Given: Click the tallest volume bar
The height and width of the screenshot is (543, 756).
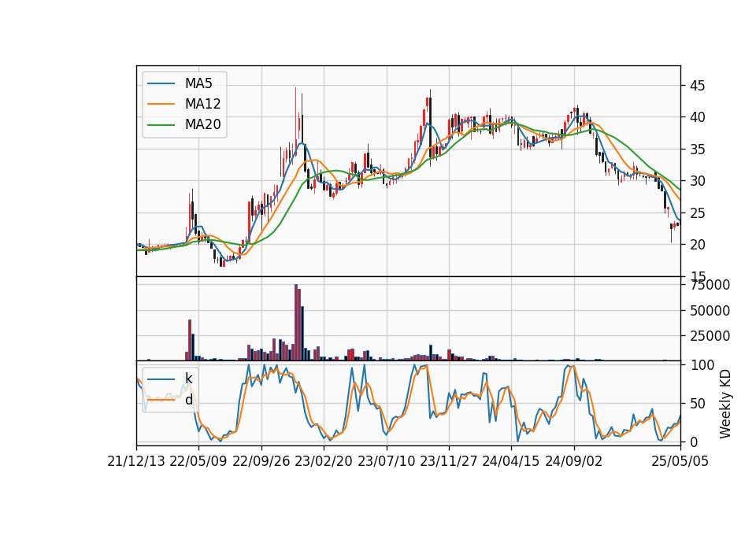Looking at the screenshot, I should tap(296, 323).
